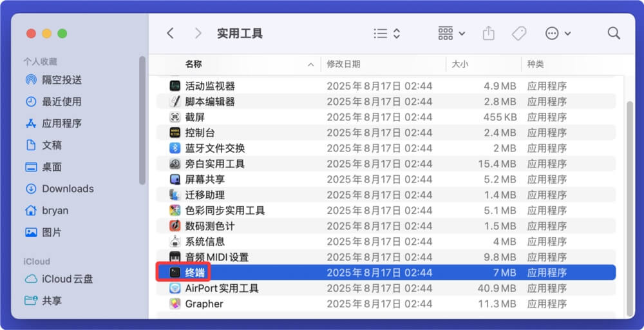
Task: Go forward with the right chevron
Action: (198, 34)
